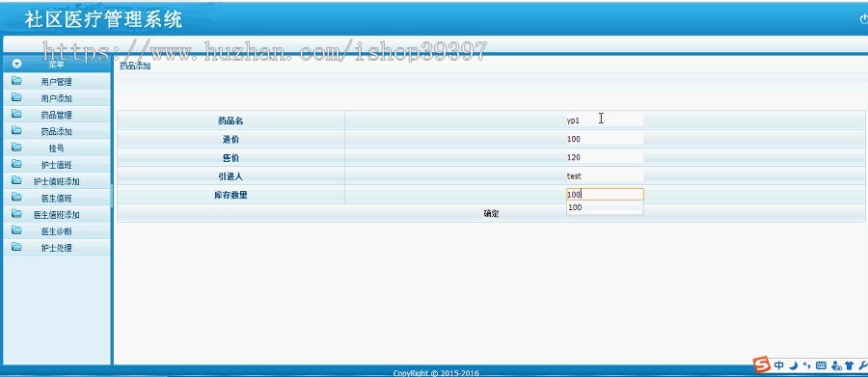Toggle the moon half-width icon in IME bar

(793, 365)
